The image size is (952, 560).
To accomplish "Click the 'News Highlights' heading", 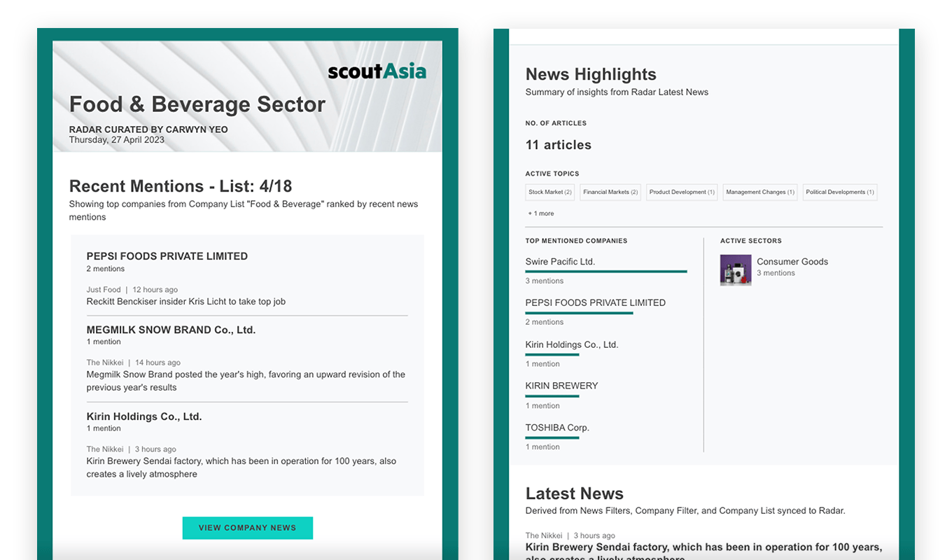I will [x=591, y=74].
